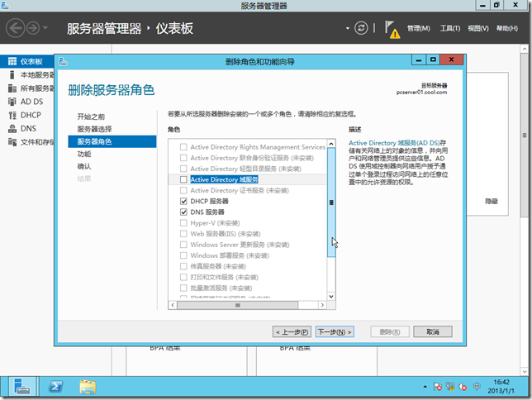
Task: Click the DNS sidebar icon
Action: (12, 128)
